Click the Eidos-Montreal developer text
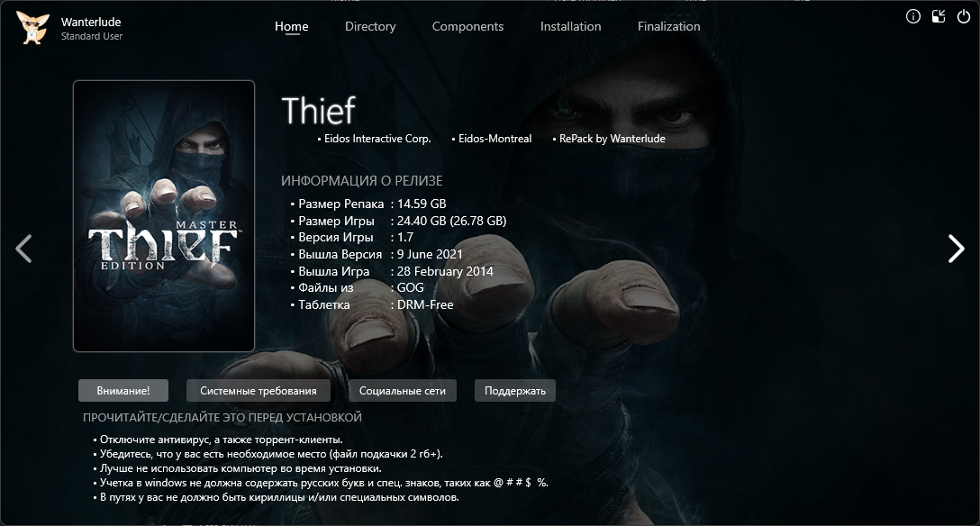980x526 pixels. click(495, 139)
